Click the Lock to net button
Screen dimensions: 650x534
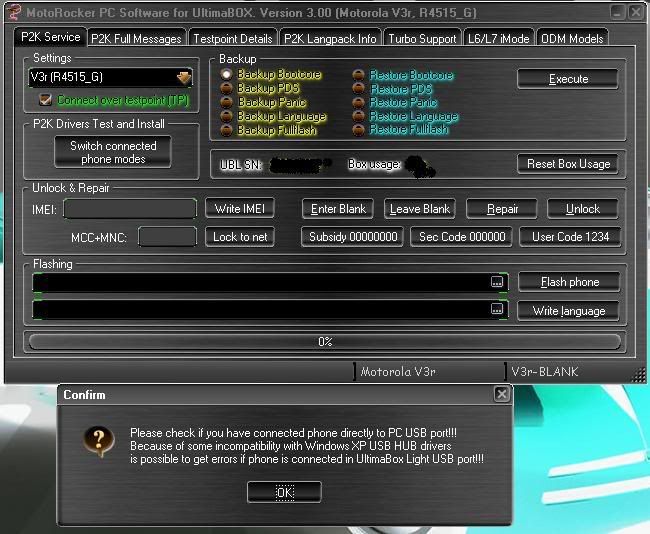[240, 237]
